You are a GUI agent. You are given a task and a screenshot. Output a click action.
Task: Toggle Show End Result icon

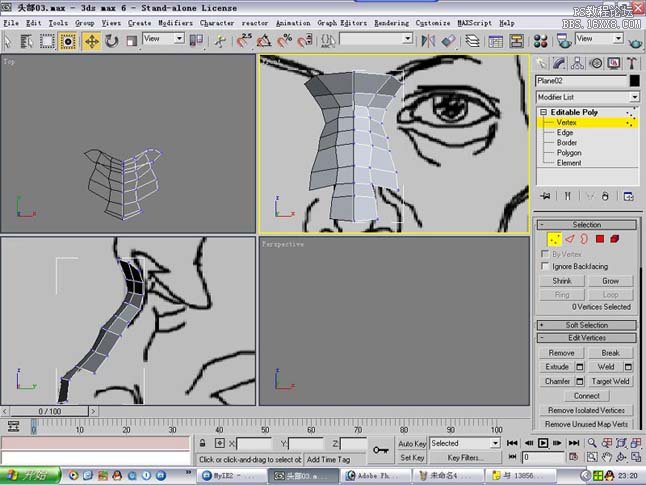[567, 196]
